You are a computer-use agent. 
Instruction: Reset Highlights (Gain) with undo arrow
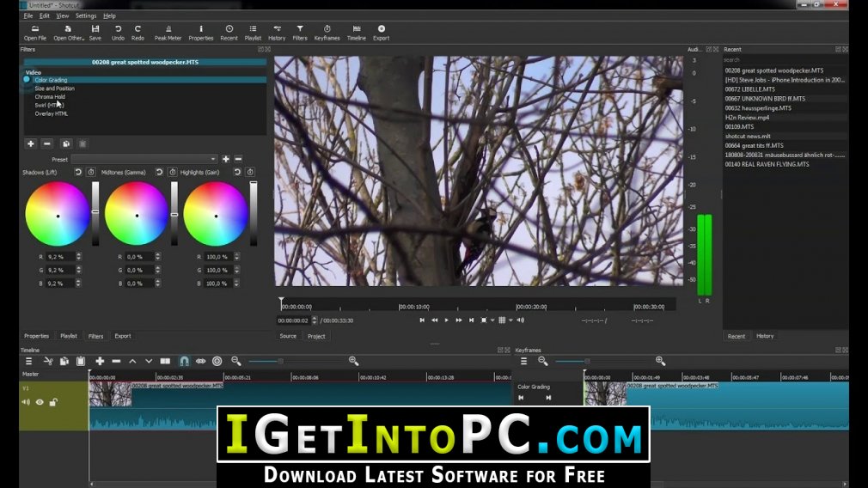click(x=237, y=172)
